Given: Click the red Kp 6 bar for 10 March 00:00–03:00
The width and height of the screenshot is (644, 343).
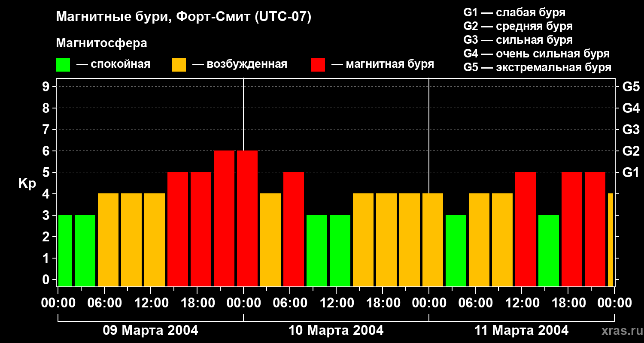Looking at the screenshot, I should pos(247,219).
